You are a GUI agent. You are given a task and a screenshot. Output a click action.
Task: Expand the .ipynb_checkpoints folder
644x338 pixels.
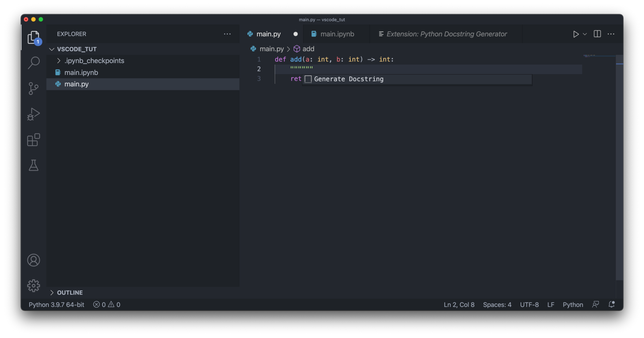(x=59, y=61)
